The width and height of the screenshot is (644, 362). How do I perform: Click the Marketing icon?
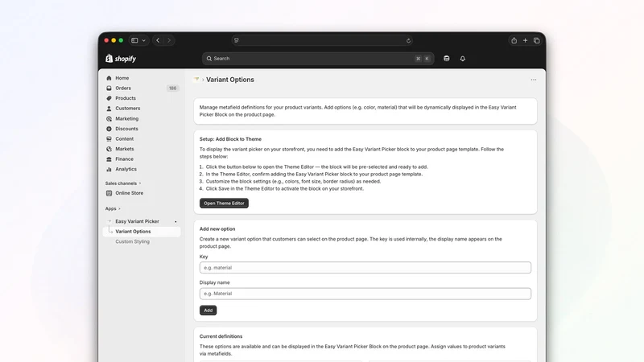[109, 118]
